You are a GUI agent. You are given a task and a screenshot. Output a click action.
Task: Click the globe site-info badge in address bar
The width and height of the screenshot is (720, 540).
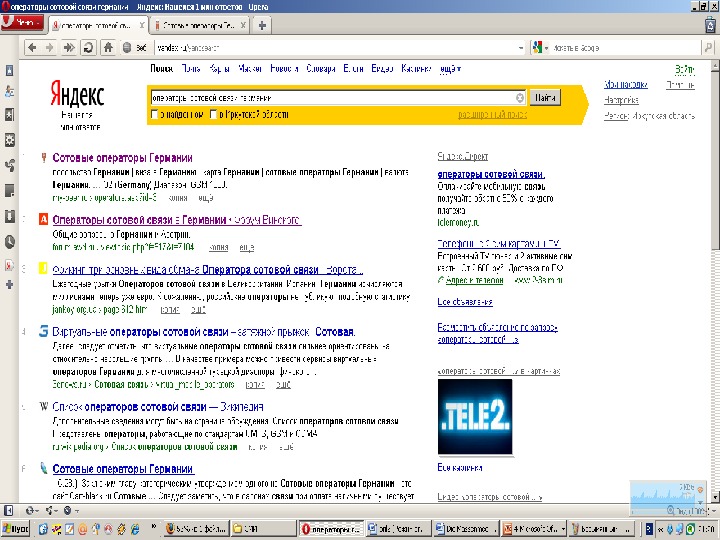[x=127, y=48]
